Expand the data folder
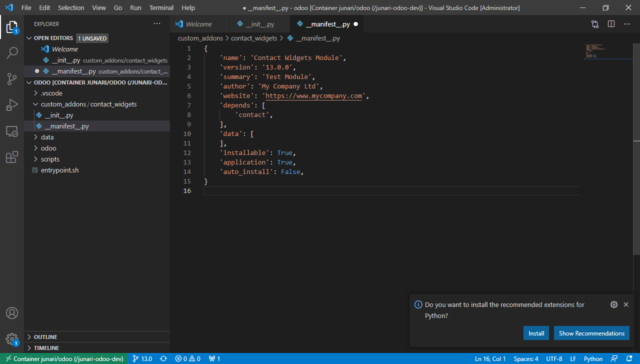Image resolution: width=640 pixels, height=364 pixels. coord(47,137)
